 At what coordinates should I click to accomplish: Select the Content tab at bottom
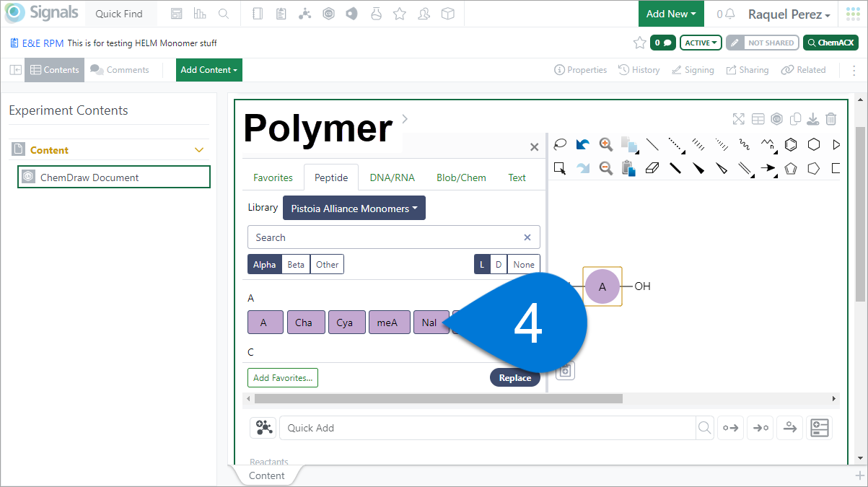[x=266, y=475]
